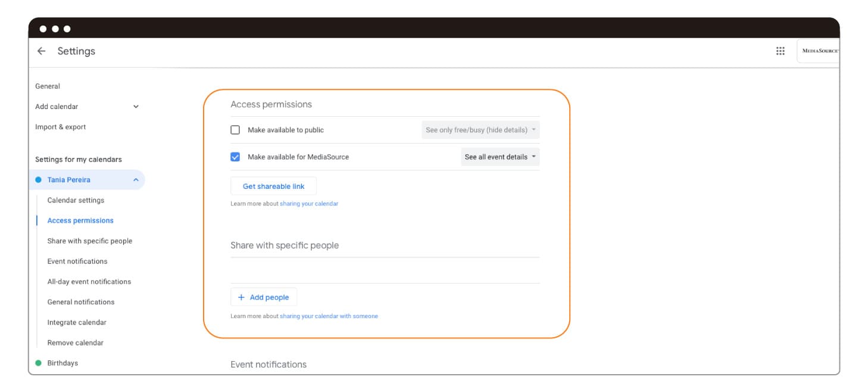Click the Add people button
The image size is (868, 392).
[263, 297]
